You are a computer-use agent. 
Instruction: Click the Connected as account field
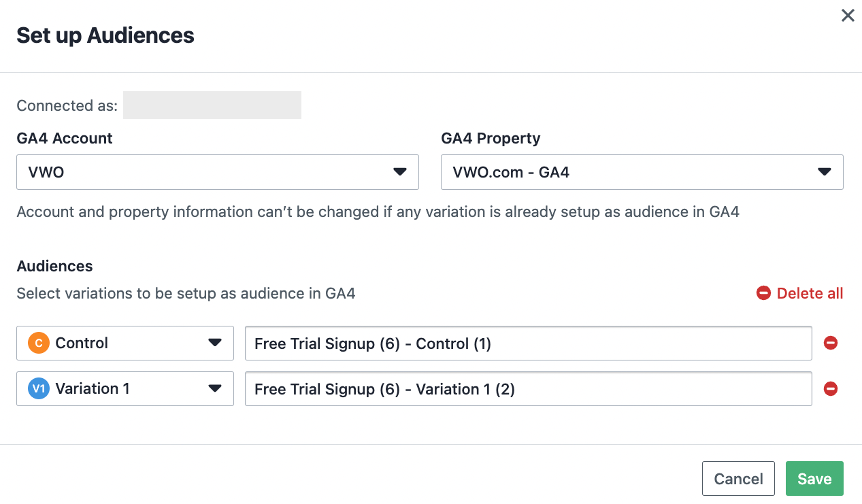point(212,105)
